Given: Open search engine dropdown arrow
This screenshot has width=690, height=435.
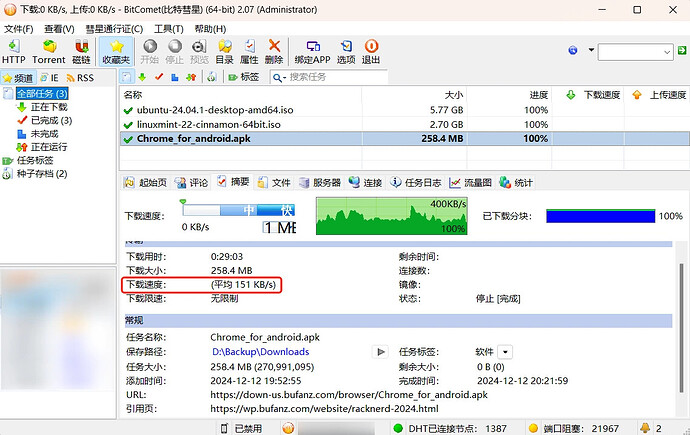Looking at the screenshot, I should [x=591, y=50].
